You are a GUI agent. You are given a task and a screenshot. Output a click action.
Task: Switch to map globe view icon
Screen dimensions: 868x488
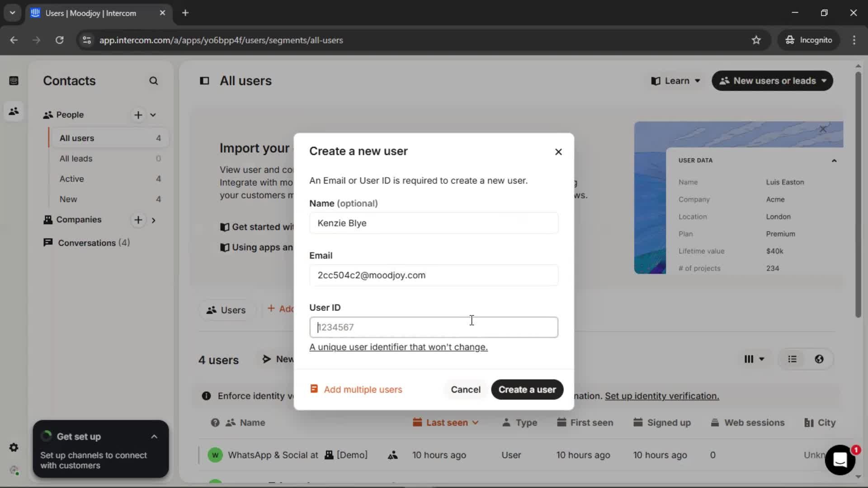click(819, 359)
